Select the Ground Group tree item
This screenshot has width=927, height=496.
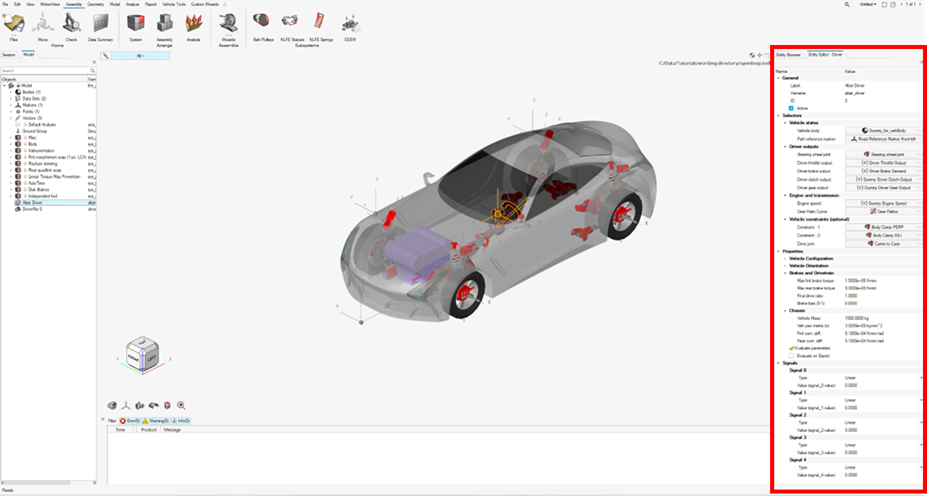[34, 131]
